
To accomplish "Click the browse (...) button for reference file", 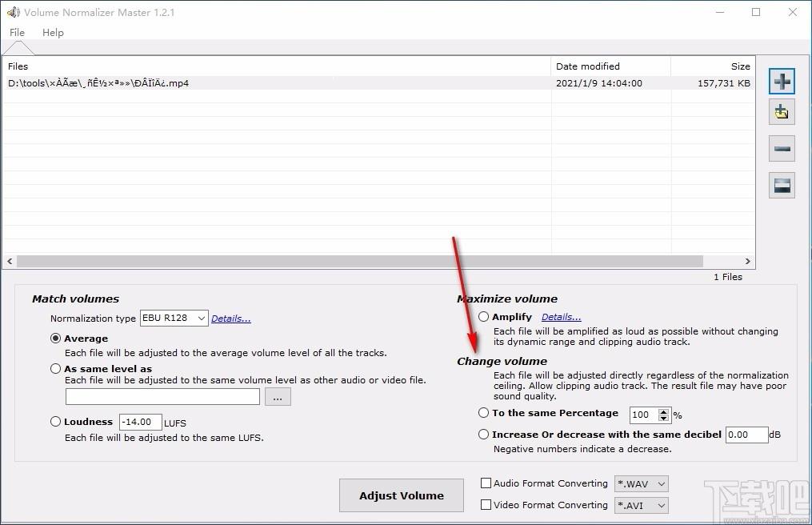I will (x=278, y=397).
